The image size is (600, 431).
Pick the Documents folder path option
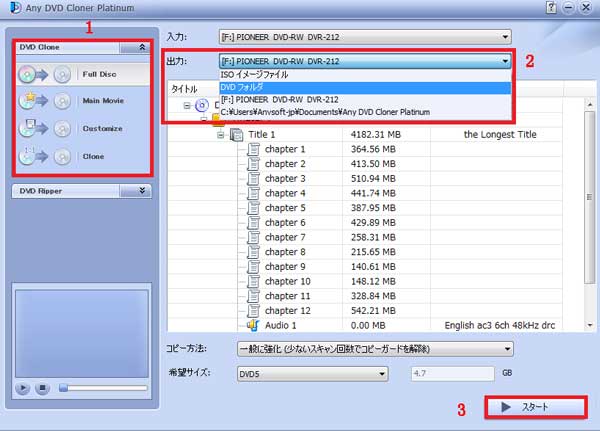365,112
